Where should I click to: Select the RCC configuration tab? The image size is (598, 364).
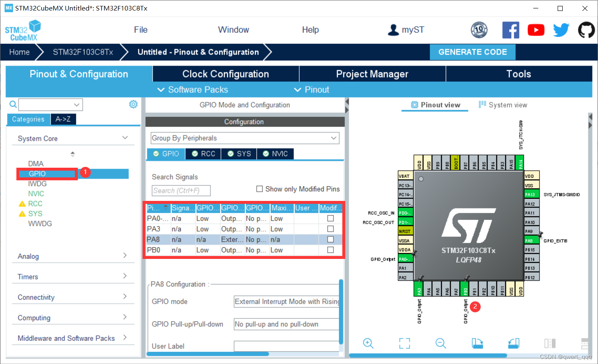[204, 154]
